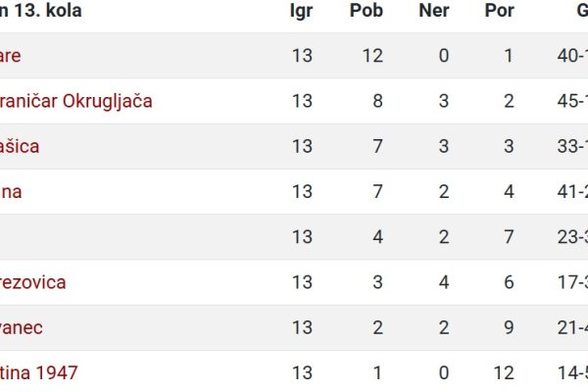Open the top team link ending in 'are'
This screenshot has height=392, width=588.
pyautogui.click(x=11, y=56)
